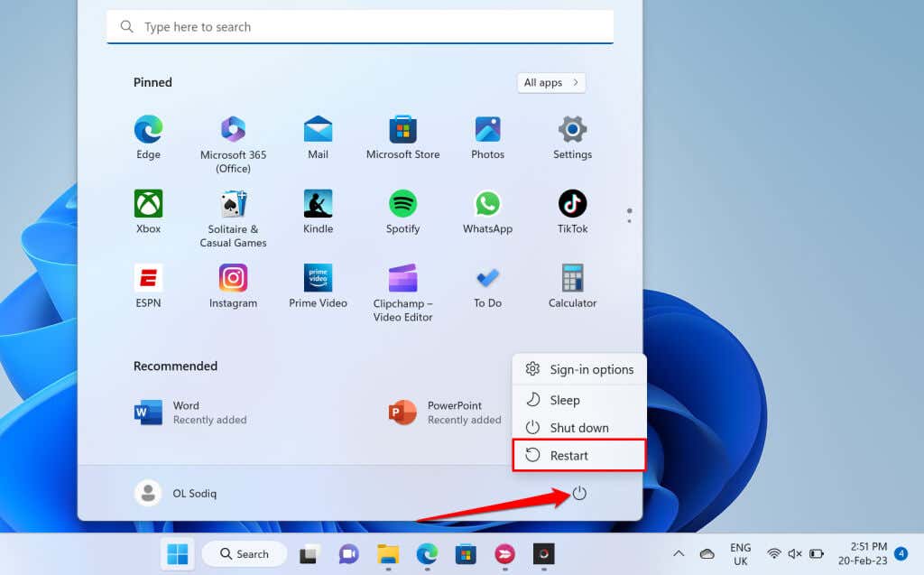This screenshot has height=575, width=924.
Task: Open Edge from the taskbar
Action: 427,554
